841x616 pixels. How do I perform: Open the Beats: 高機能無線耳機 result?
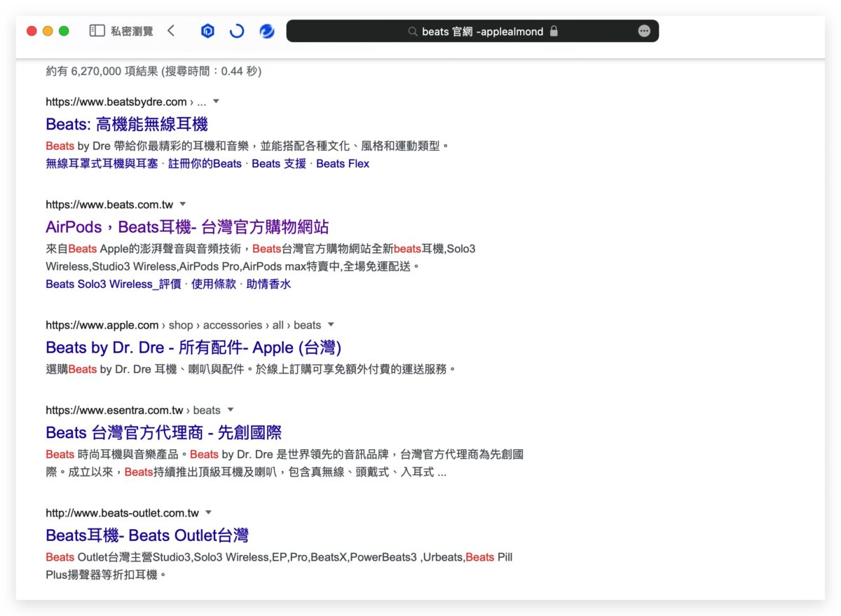127,125
